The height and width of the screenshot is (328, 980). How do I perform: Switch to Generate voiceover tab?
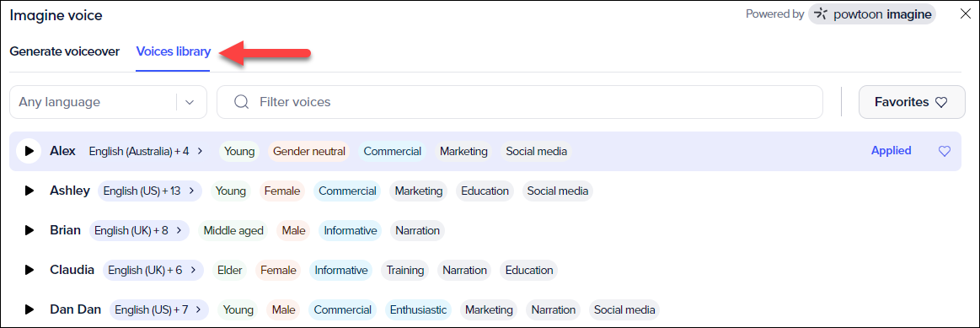64,52
